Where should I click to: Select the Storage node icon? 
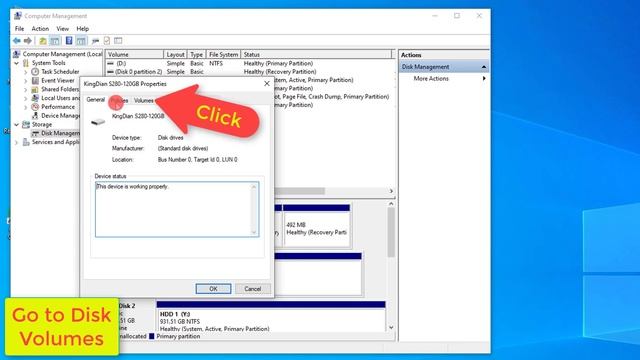(x=26, y=124)
